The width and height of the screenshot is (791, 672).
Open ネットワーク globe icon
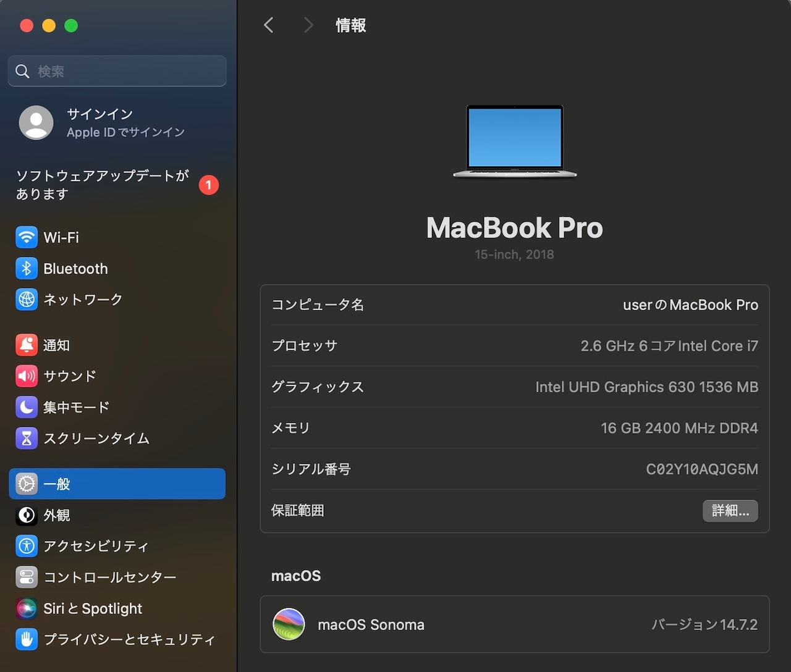(27, 299)
